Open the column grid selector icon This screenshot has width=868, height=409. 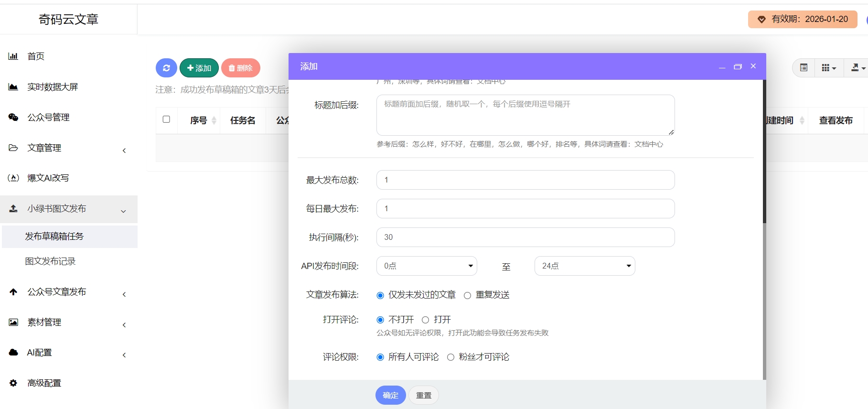(829, 68)
